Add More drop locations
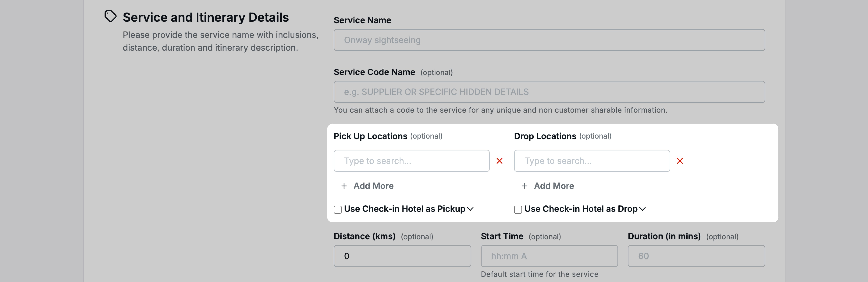 (x=554, y=186)
